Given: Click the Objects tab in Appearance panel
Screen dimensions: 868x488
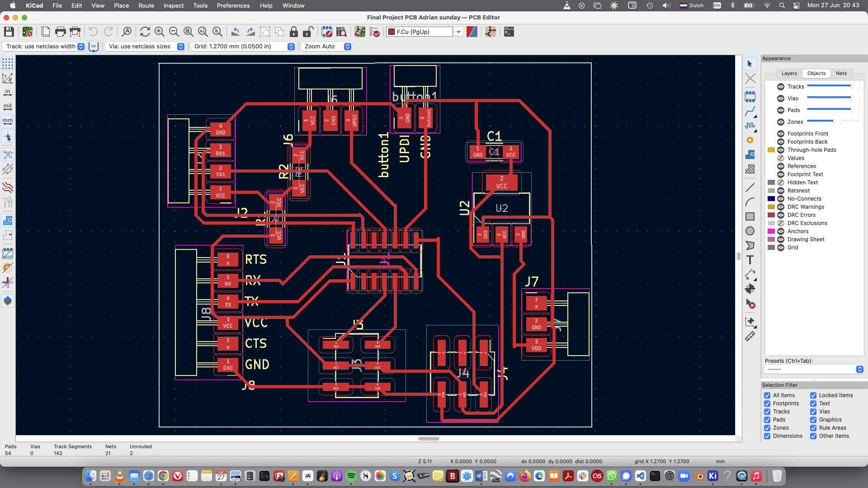Looking at the screenshot, I should pos(816,73).
